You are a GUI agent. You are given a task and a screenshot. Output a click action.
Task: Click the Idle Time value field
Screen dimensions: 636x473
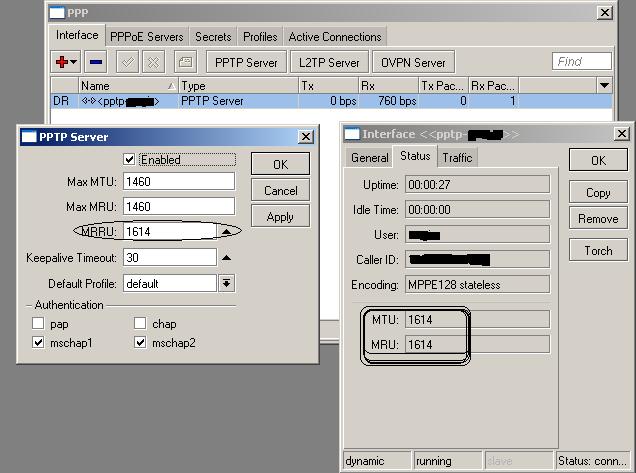click(477, 210)
